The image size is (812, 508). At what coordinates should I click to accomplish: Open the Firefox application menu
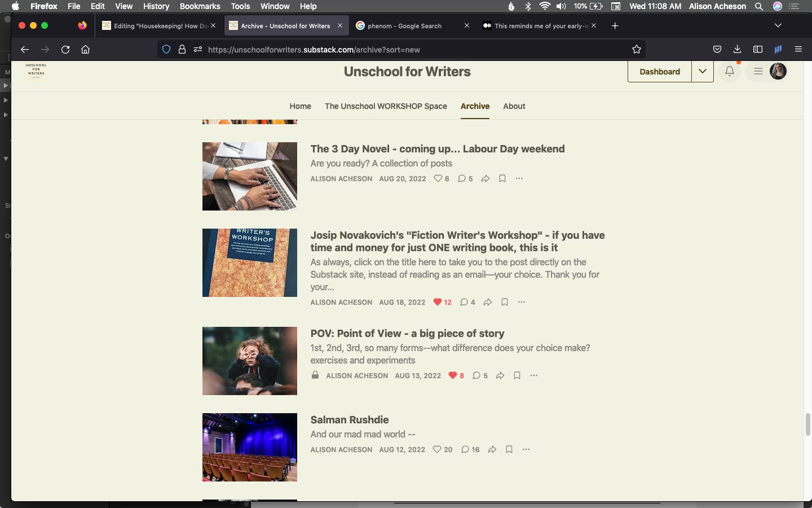click(x=798, y=50)
